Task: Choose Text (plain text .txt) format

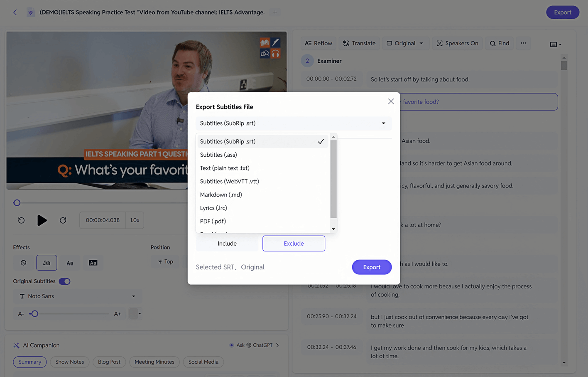Action: pos(262,168)
